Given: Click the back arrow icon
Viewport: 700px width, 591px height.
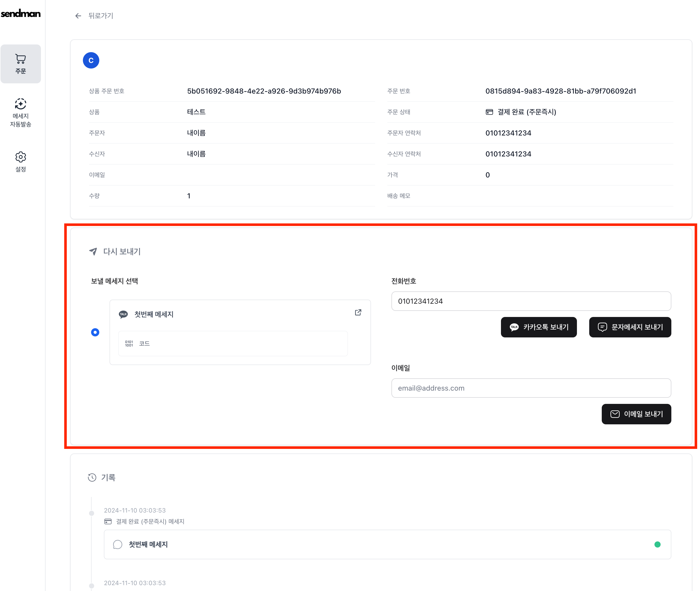Looking at the screenshot, I should tap(78, 16).
